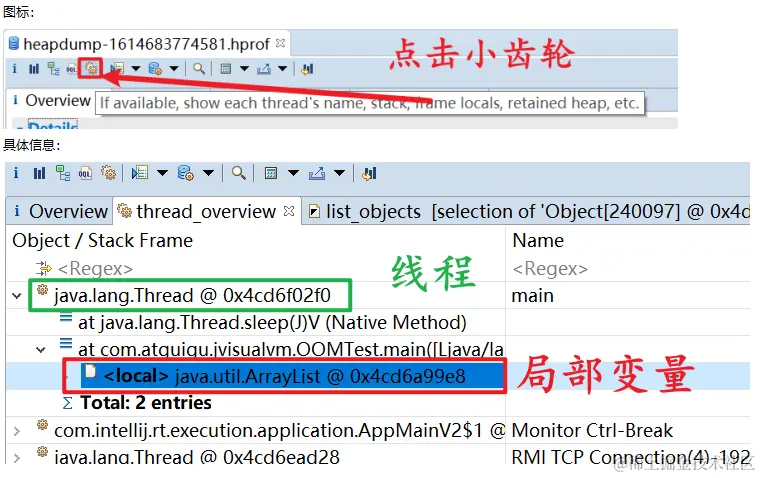Close the heapdump-1614683774581.hprof tab
The height and width of the screenshot is (478, 761).
[x=280, y=43]
